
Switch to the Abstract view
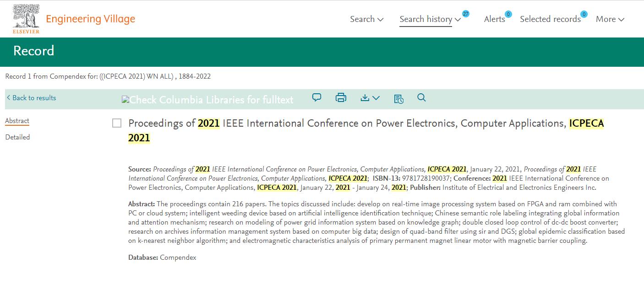(17, 120)
